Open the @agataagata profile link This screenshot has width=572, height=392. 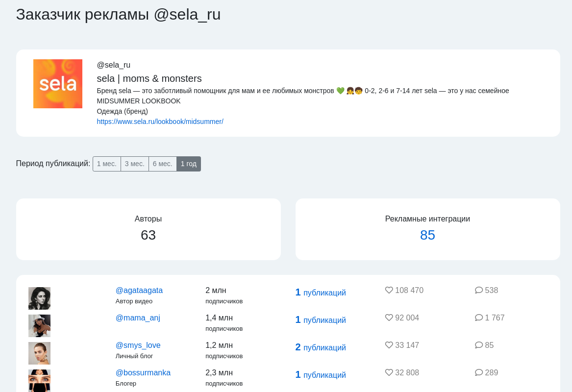pos(139,290)
